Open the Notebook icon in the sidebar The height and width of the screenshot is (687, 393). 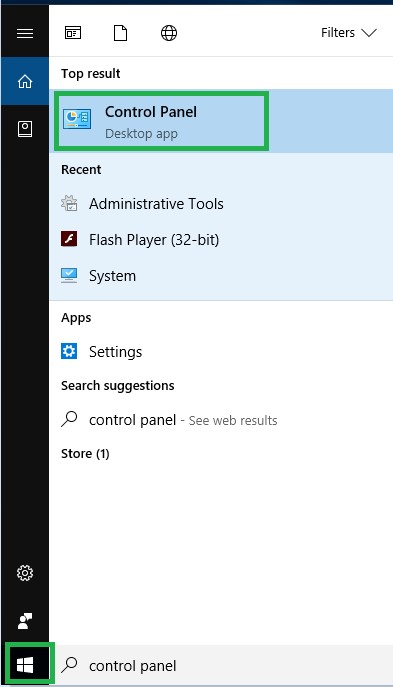click(25, 129)
